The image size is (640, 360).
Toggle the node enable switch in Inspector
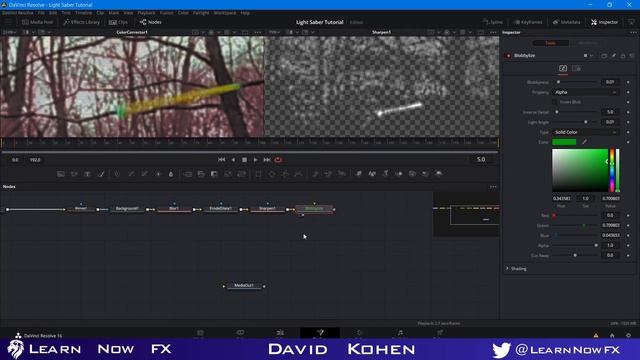click(508, 56)
